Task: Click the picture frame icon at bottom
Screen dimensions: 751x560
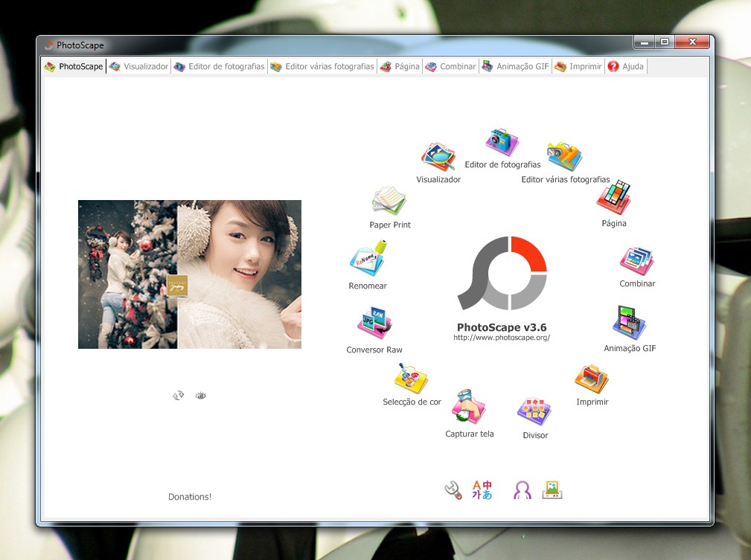Action: (x=552, y=490)
